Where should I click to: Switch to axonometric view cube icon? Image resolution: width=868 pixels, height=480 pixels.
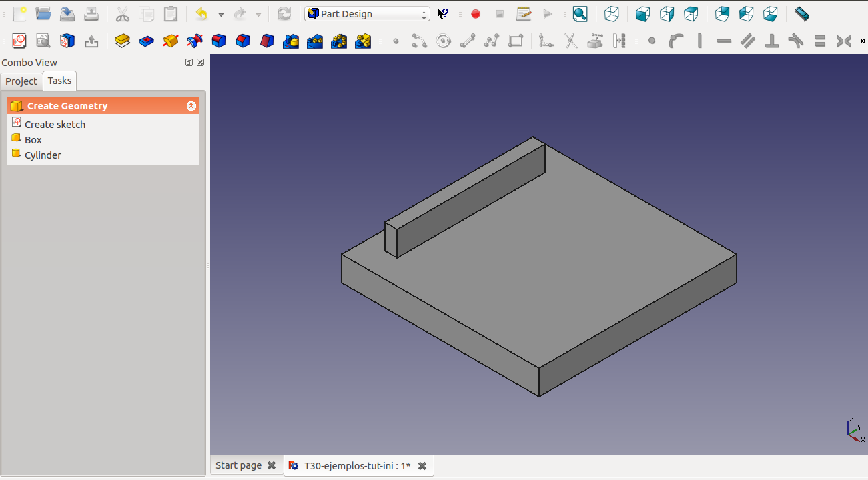coord(611,14)
